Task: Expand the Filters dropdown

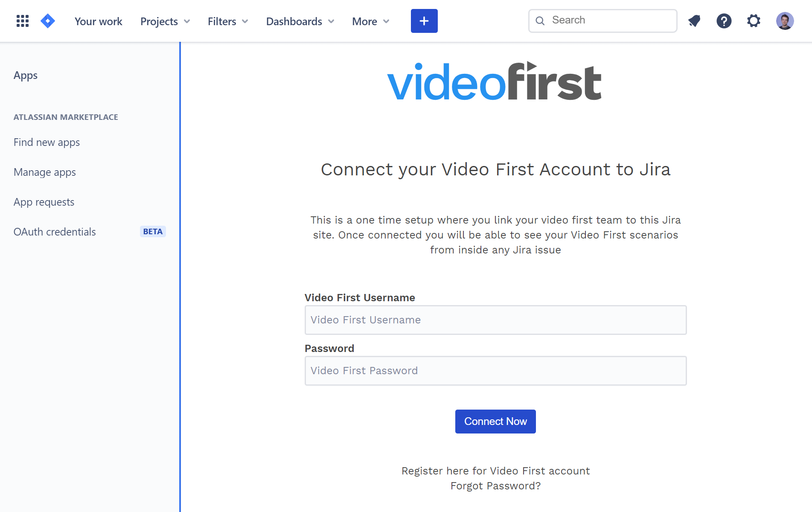Action: point(227,21)
